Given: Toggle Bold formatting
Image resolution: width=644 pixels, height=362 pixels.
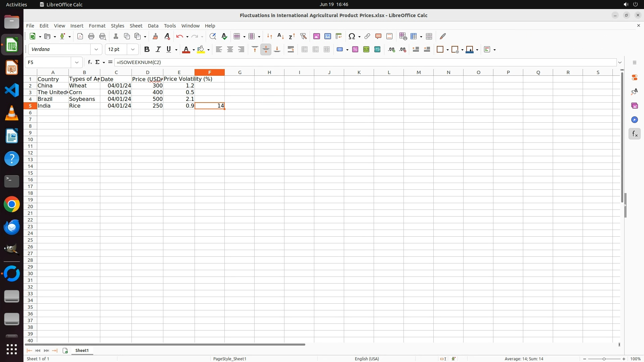Looking at the screenshot, I should (147, 50).
